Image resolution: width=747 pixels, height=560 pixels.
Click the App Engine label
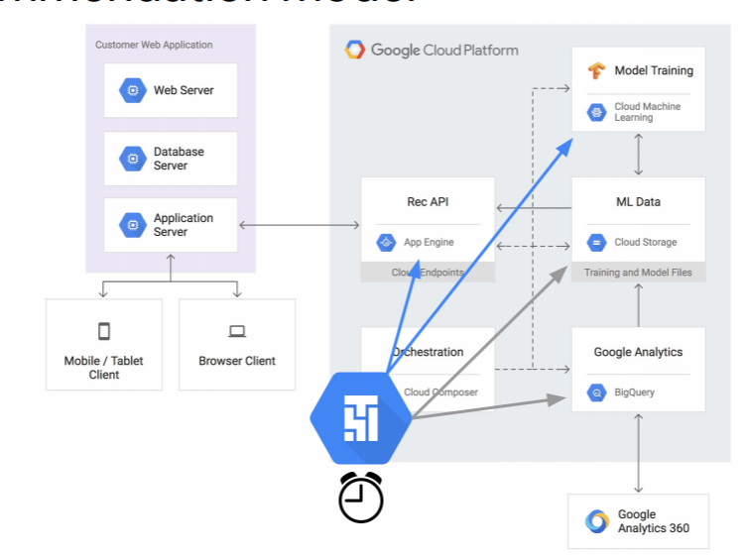429,242
